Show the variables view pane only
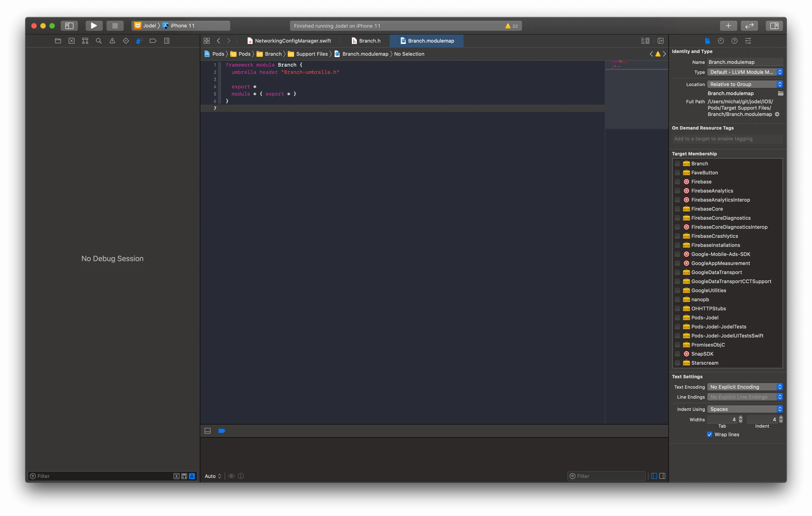Image resolution: width=812 pixels, height=516 pixels. click(x=654, y=476)
